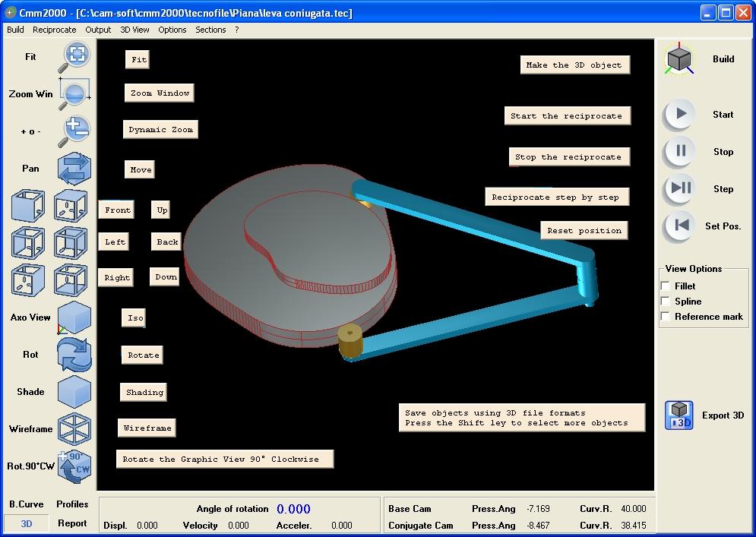Minimize the Cmm2000 window

pos(708,13)
